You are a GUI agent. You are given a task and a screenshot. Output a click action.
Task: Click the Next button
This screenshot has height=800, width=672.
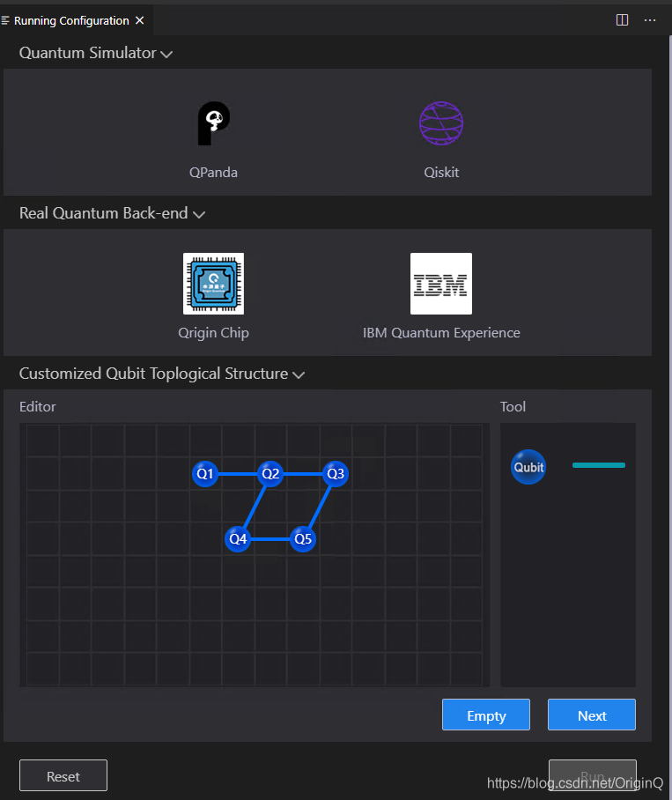[592, 715]
